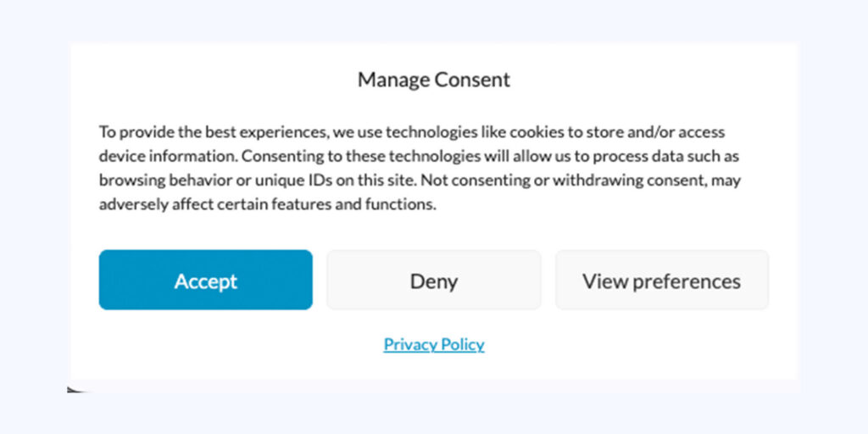
Task: Reject tracking using the Deny button
Action: pos(433,280)
